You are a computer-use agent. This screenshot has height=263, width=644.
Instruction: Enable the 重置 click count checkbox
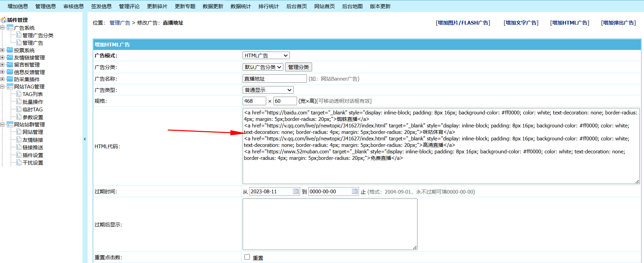click(x=247, y=257)
